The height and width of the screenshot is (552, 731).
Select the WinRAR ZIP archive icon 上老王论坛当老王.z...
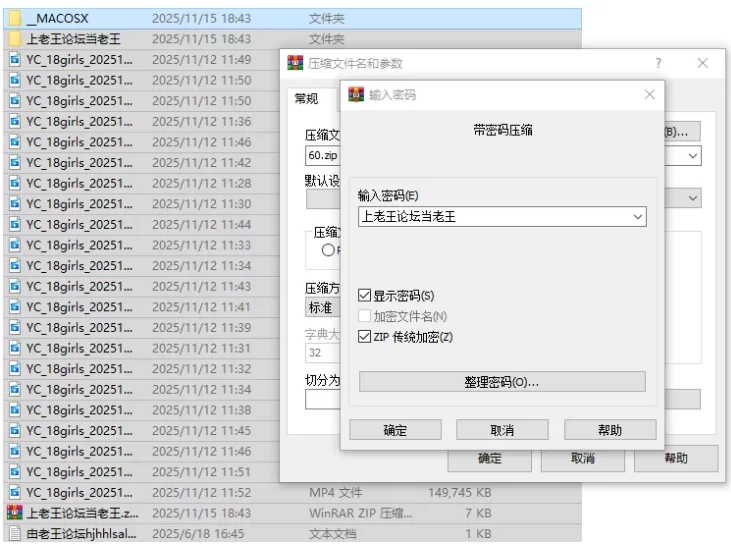tap(15, 513)
